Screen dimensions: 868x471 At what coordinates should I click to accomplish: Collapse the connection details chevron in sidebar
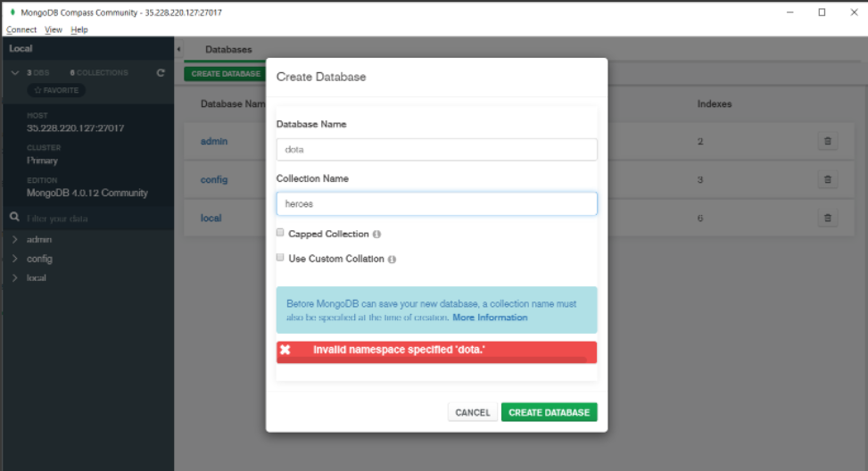[15, 72]
